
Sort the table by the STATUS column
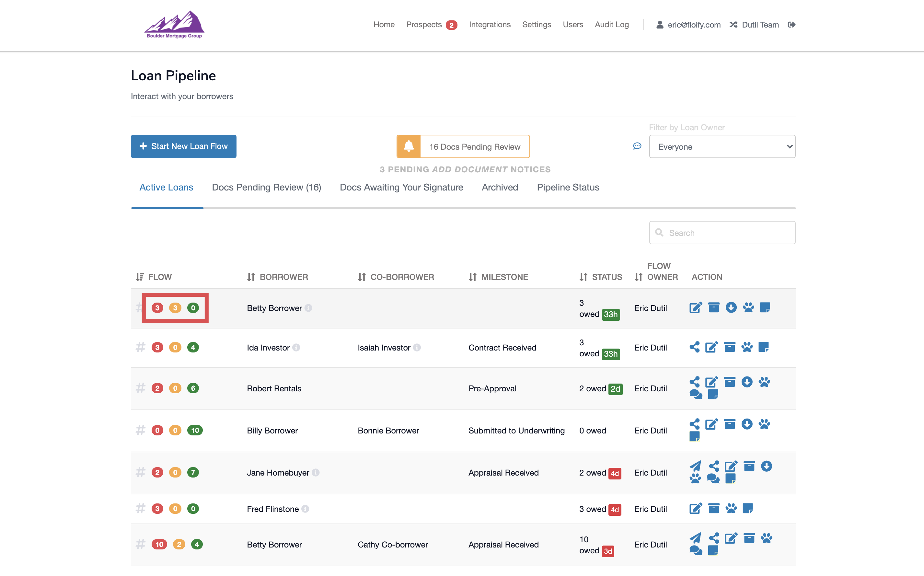click(601, 277)
